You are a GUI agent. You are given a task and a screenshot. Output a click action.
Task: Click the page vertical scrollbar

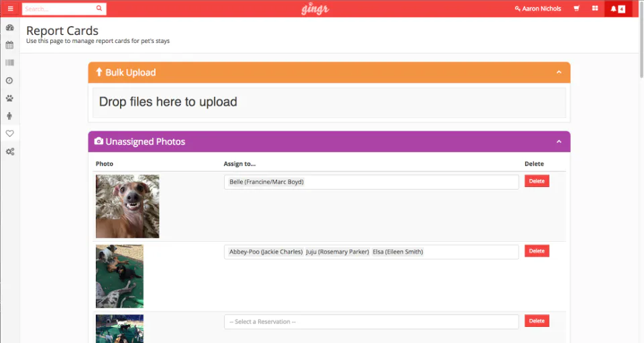(641, 39)
